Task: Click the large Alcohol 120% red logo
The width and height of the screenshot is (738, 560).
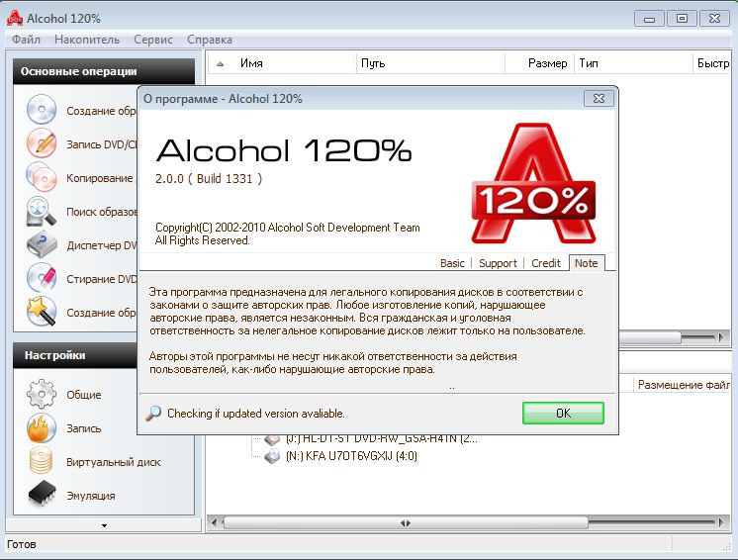Action: click(x=534, y=183)
